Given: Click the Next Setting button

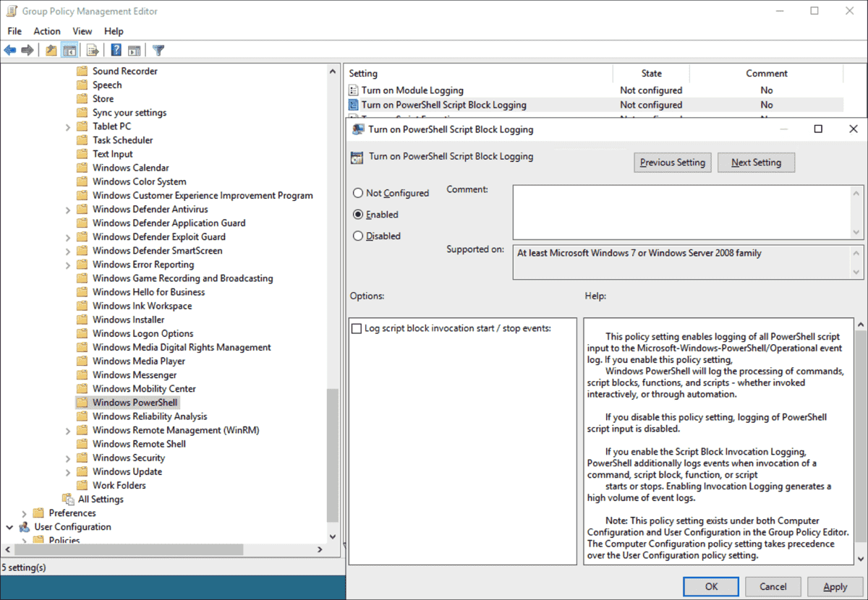Looking at the screenshot, I should tap(756, 162).
